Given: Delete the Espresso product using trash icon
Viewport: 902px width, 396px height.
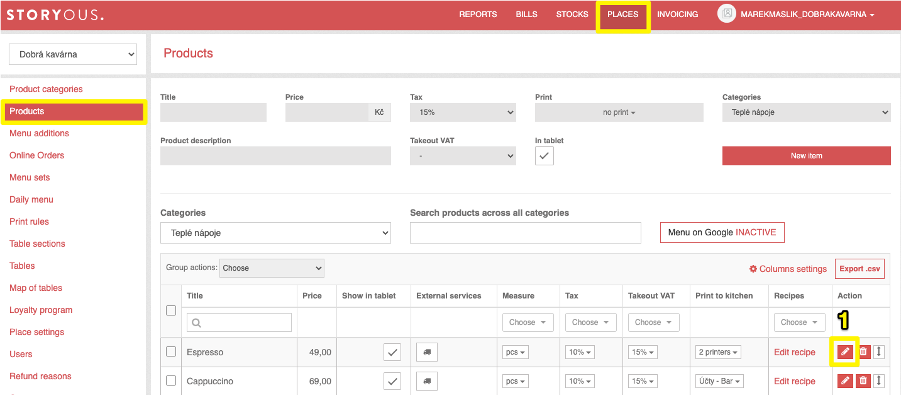Looking at the screenshot, I should 863,352.
